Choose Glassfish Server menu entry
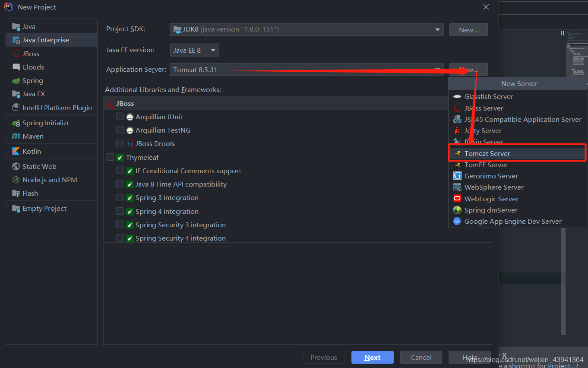The height and width of the screenshot is (368, 588). coord(518,97)
